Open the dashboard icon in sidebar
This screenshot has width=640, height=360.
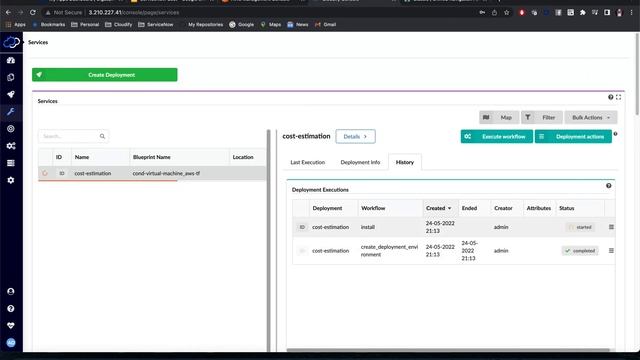pos(11,60)
